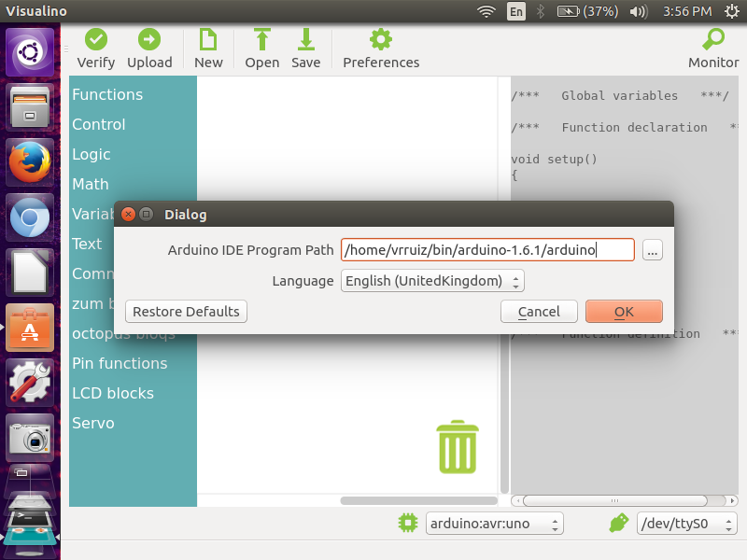
Task: Select the Servo block category
Action: click(x=92, y=424)
